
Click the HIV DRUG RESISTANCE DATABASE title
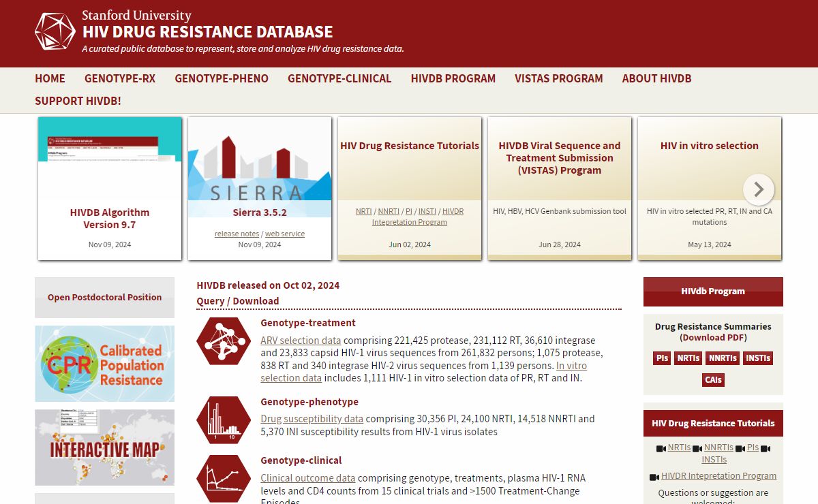click(x=207, y=32)
